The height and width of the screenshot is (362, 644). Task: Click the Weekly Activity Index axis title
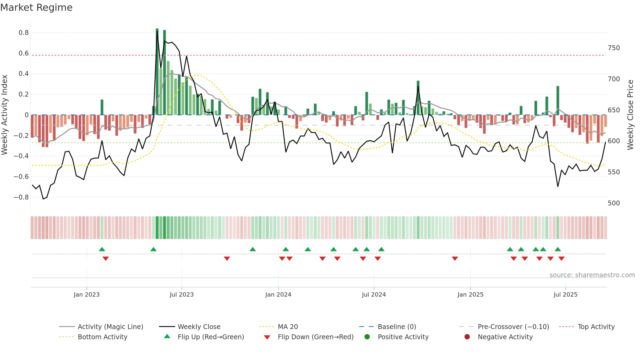[x=5, y=115]
